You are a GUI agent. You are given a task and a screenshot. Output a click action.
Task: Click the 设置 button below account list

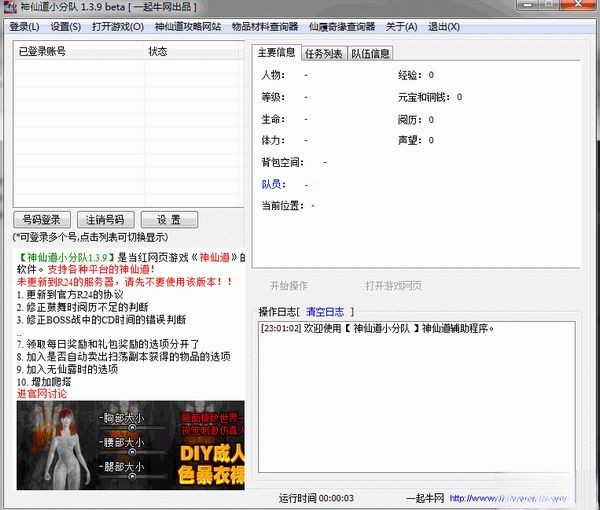coord(162,220)
